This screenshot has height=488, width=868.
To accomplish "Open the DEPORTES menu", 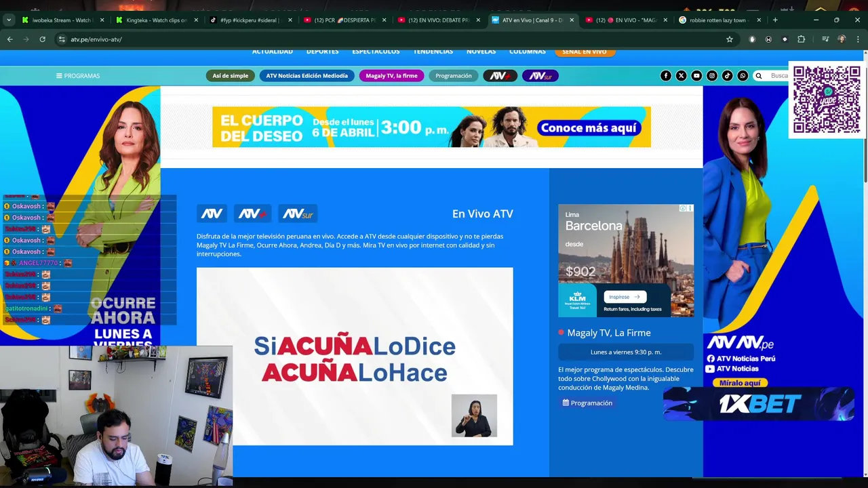I will [x=323, y=52].
